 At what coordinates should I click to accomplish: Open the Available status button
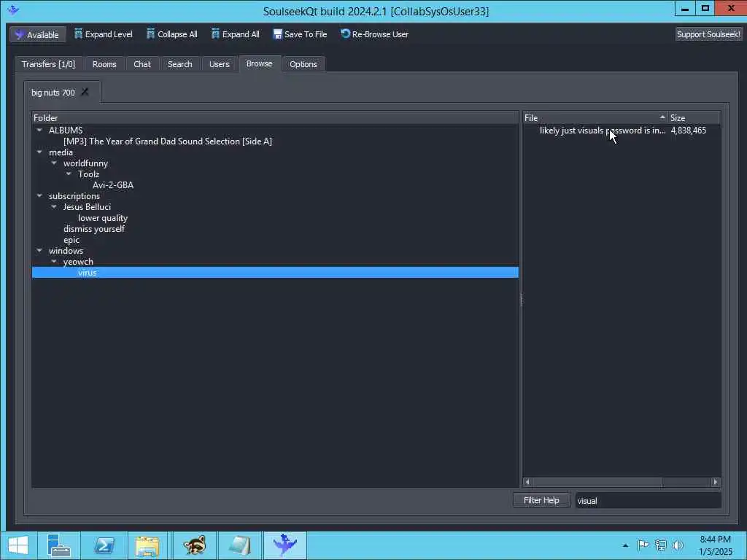(x=38, y=34)
